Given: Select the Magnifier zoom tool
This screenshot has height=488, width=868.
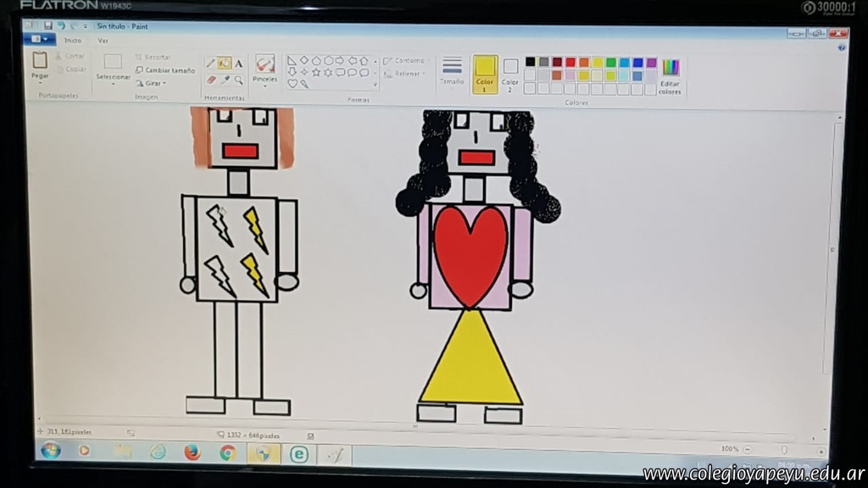Looking at the screenshot, I should (239, 80).
